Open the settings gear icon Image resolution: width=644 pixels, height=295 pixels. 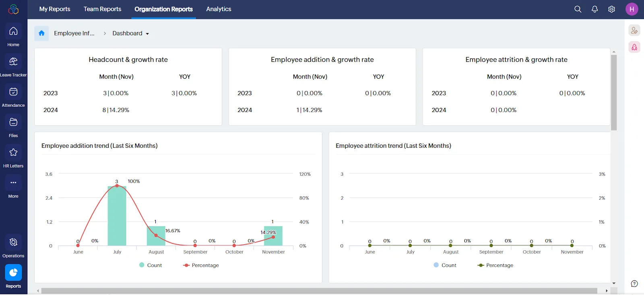tap(612, 9)
